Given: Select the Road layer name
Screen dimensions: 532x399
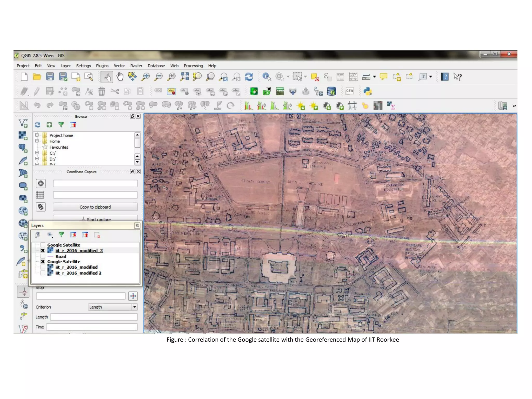Looking at the screenshot, I should coord(61,256).
